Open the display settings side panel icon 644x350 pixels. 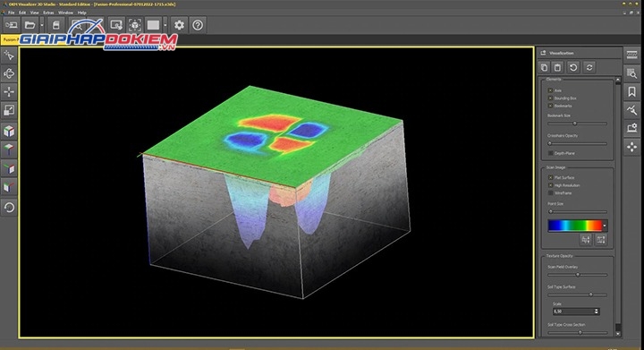[x=632, y=128]
